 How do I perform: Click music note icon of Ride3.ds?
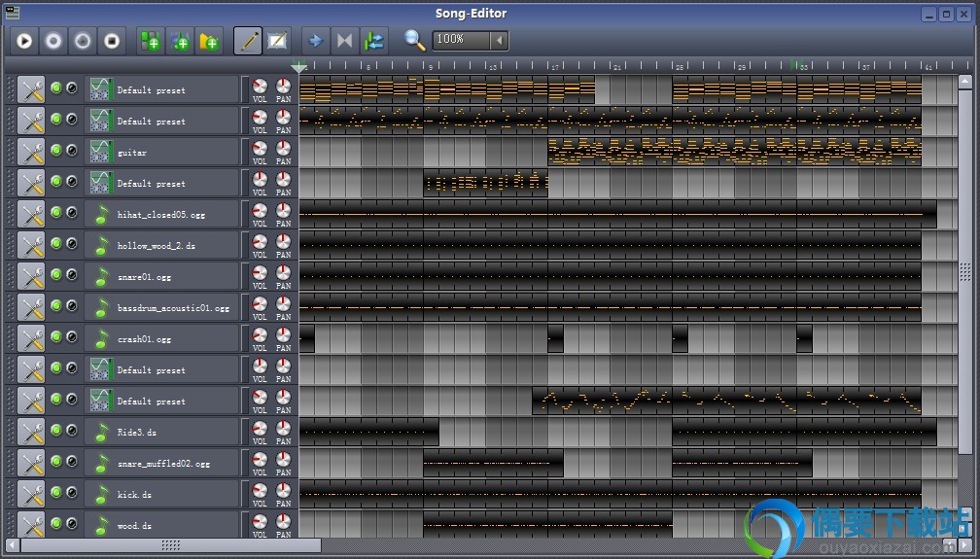point(101,432)
